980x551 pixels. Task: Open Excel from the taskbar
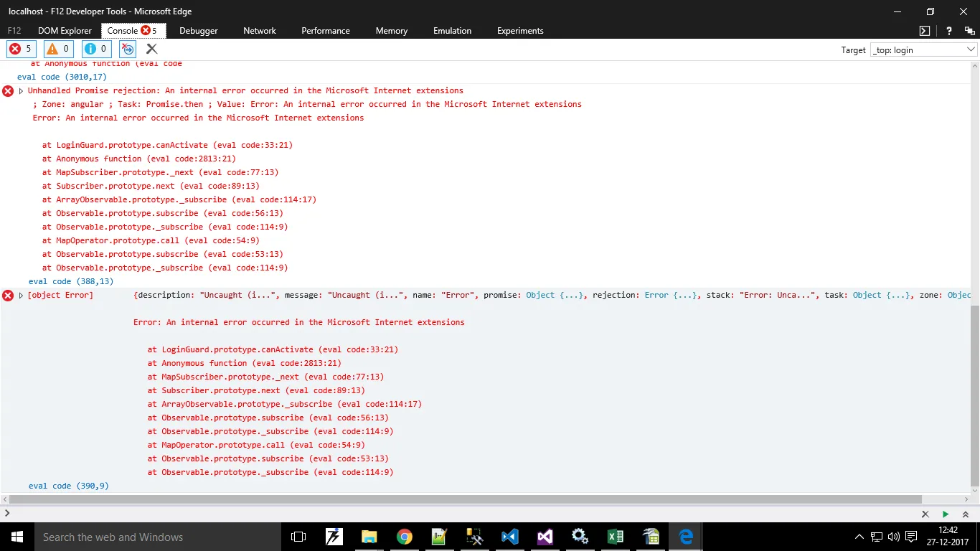coord(616,537)
